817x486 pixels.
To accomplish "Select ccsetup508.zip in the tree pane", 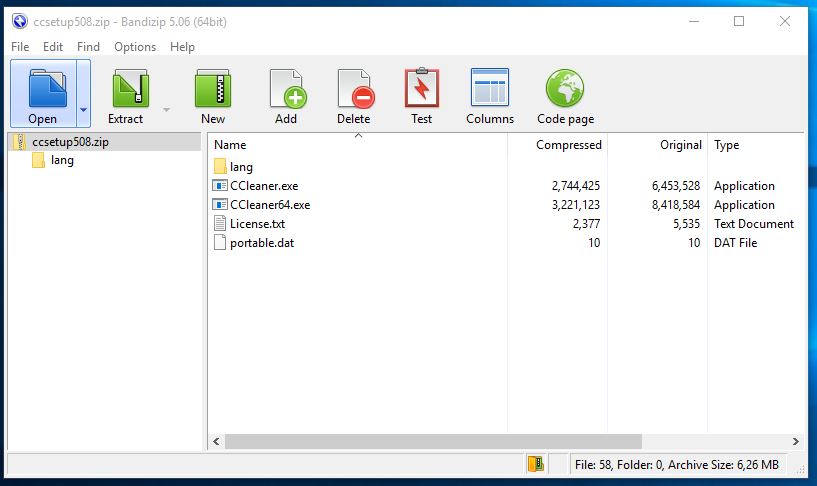I will click(x=105, y=142).
